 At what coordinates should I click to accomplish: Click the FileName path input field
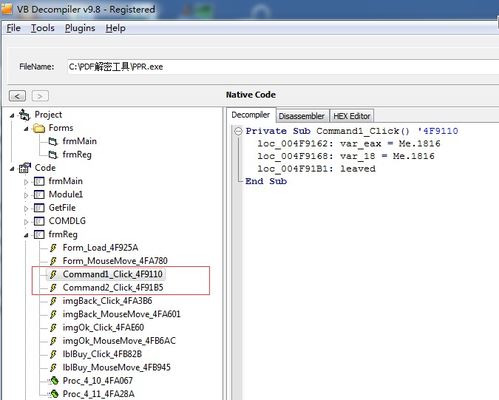pyautogui.click(x=283, y=67)
